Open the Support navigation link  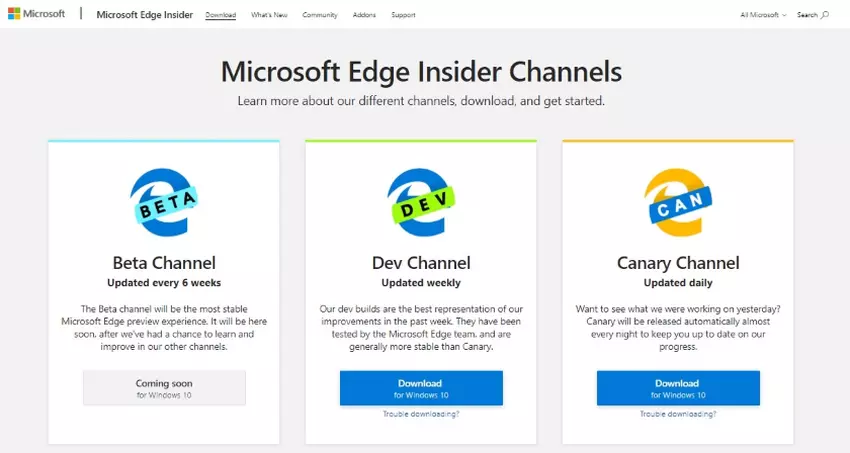click(403, 15)
